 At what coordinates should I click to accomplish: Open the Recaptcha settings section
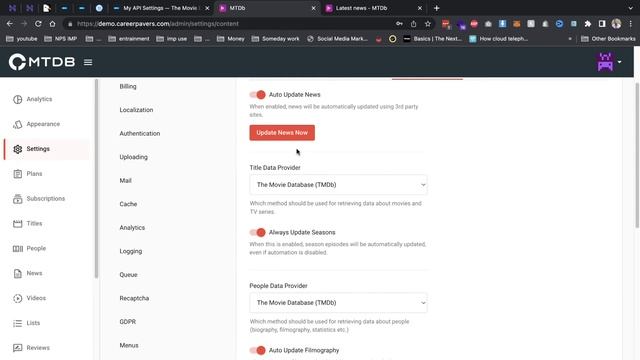pyautogui.click(x=134, y=298)
